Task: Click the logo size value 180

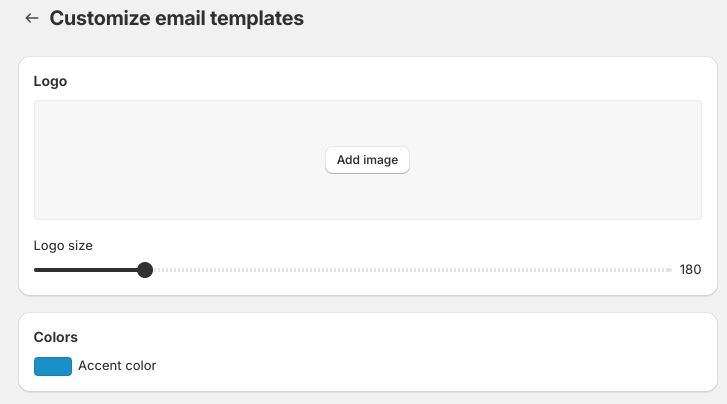Action: [x=690, y=270]
